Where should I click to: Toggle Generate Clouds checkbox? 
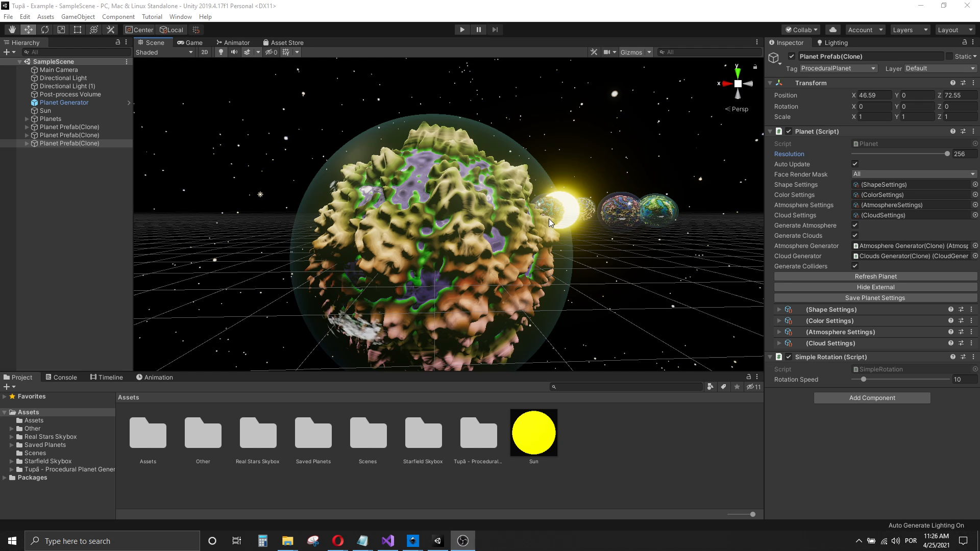(x=855, y=235)
